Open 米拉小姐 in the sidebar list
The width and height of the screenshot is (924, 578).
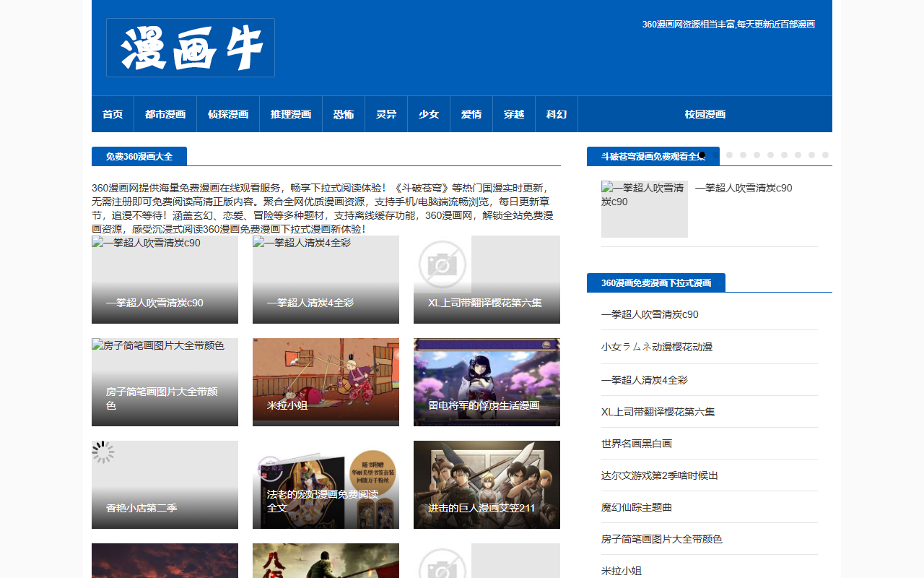[x=622, y=571]
